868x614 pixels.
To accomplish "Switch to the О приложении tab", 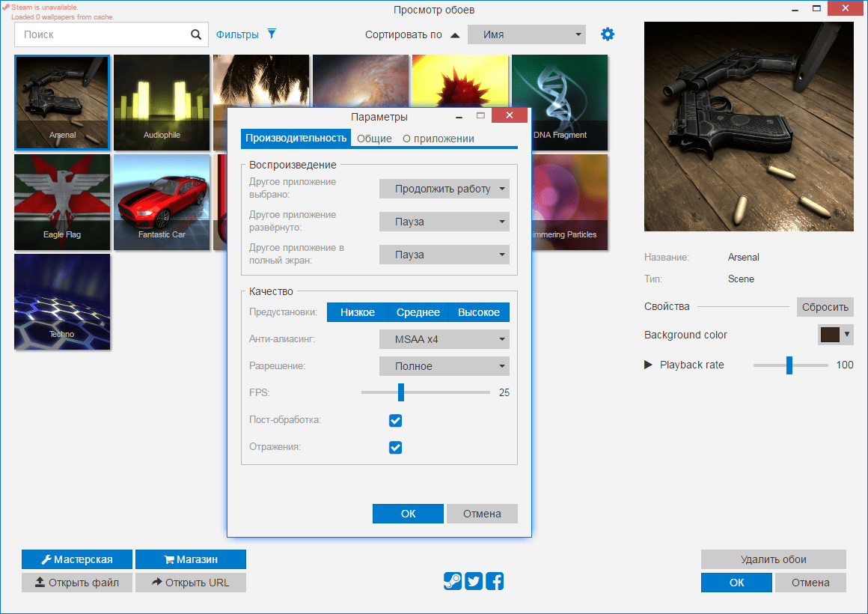I will (438, 139).
